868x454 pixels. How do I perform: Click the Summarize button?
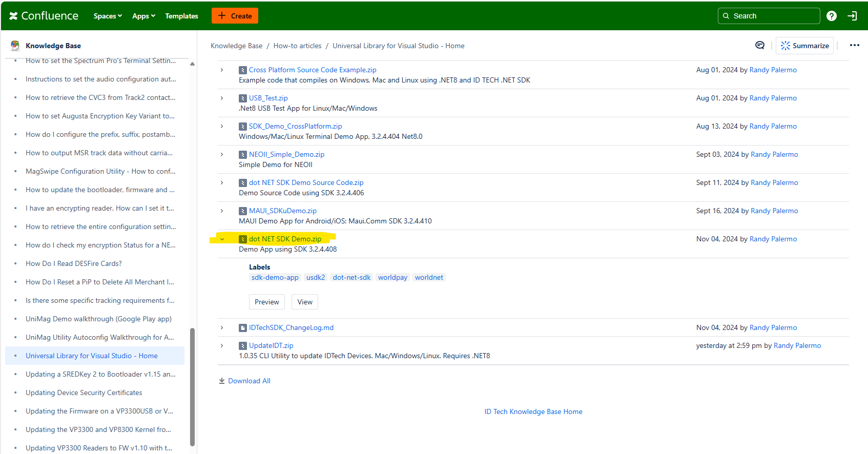(804, 46)
